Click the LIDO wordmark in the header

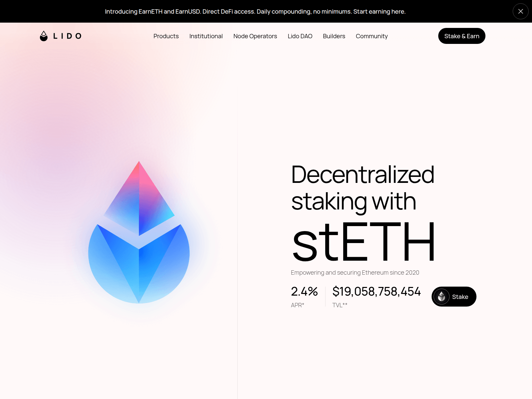[x=67, y=36]
